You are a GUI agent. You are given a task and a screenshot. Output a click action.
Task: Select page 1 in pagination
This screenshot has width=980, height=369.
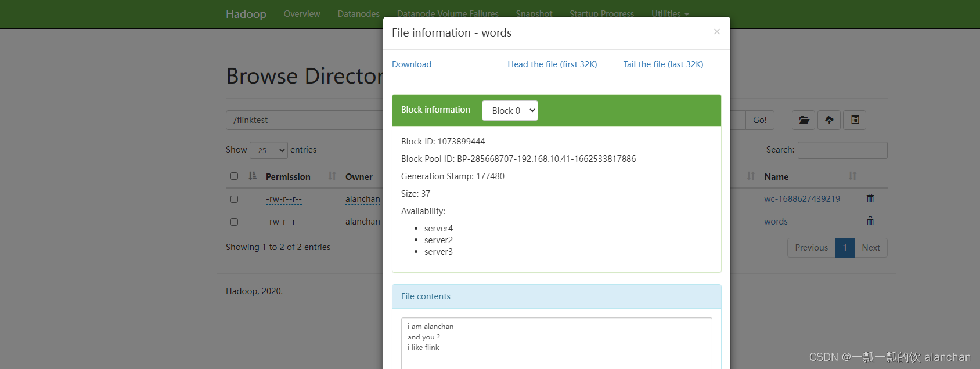pyautogui.click(x=845, y=248)
